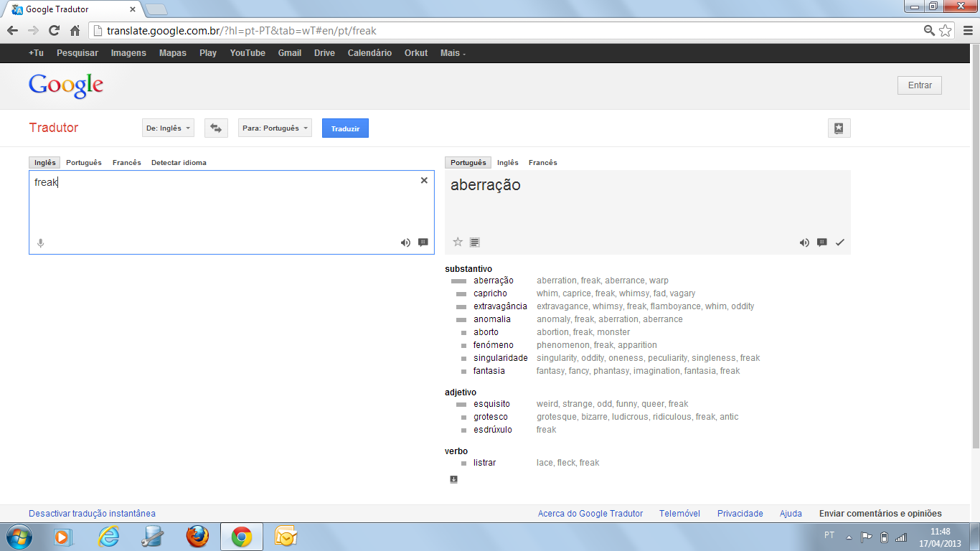
Task: Open the Phrasebook star icon button
Action: click(x=839, y=128)
